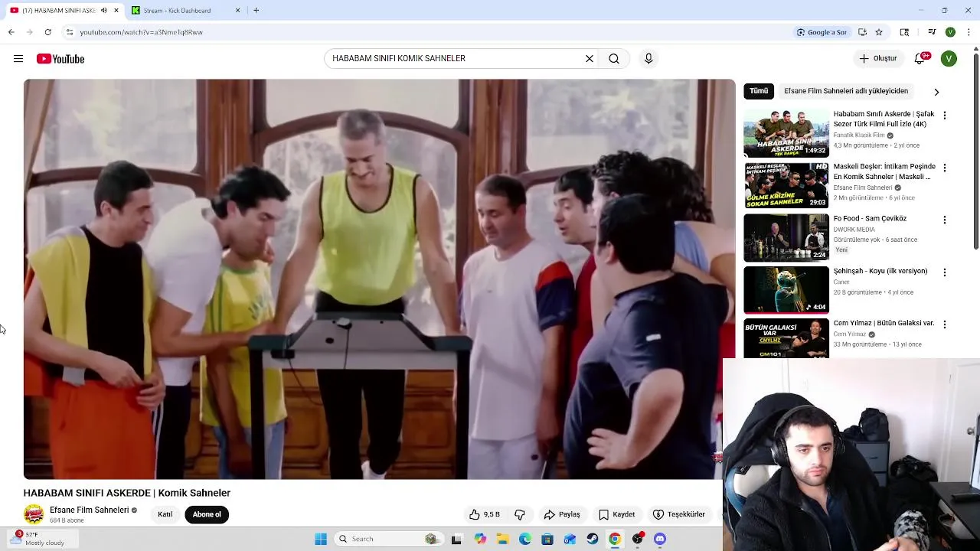
Task: More options for Maskeli Beşler suggestion
Action: pyautogui.click(x=944, y=168)
